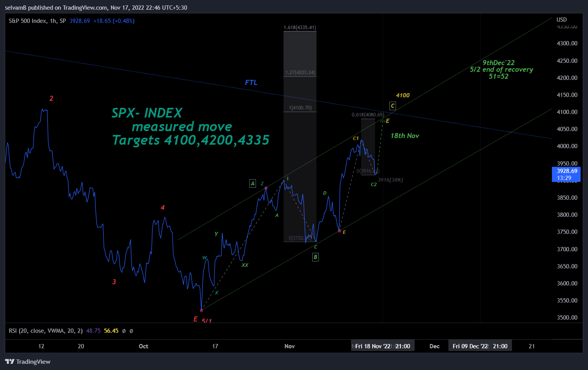Select the '9thDec'22 5/2 end of recovery' note
588x370 pixels.
pos(501,69)
